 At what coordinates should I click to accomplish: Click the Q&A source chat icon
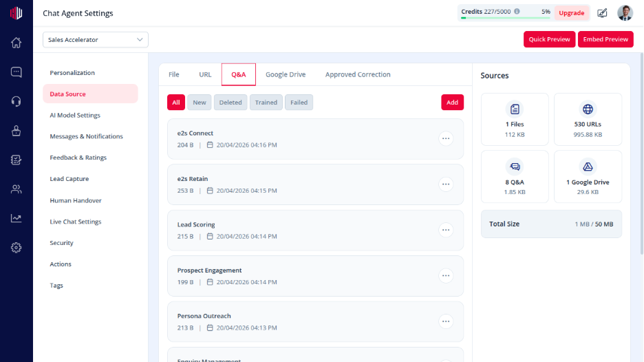point(515,167)
